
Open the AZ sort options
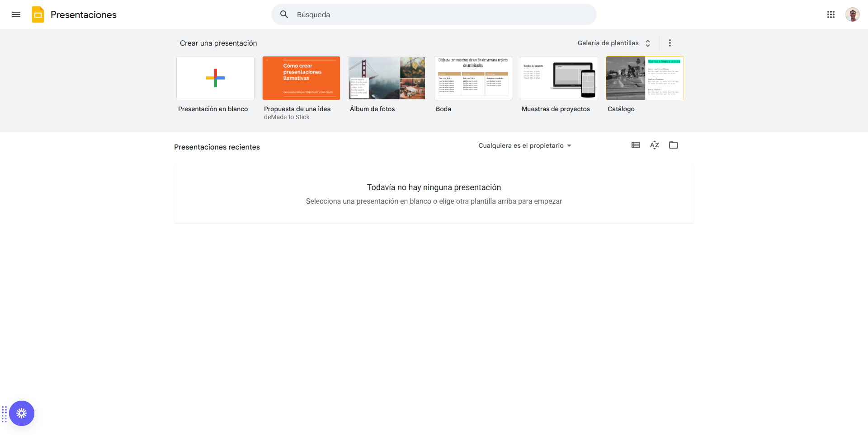654,145
